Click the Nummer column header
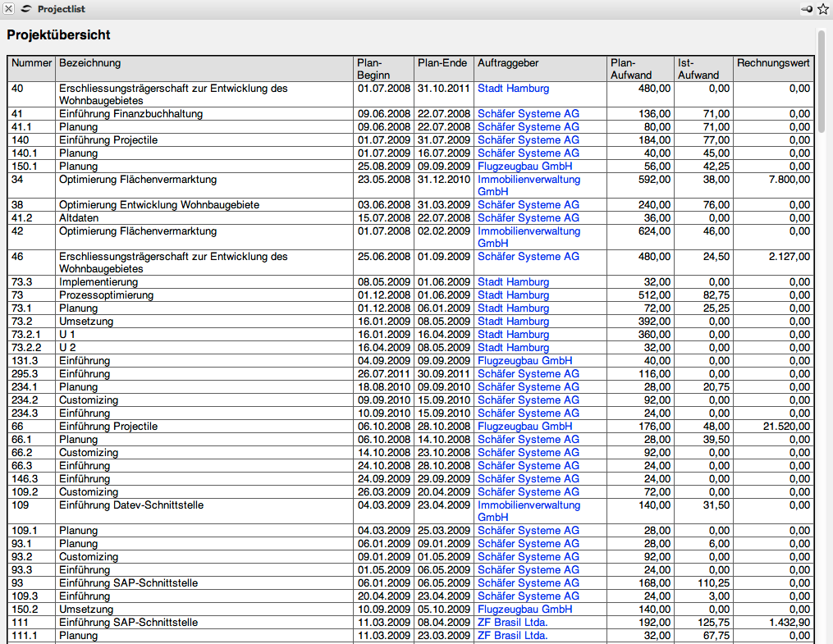This screenshot has height=644, width=833. (x=32, y=63)
